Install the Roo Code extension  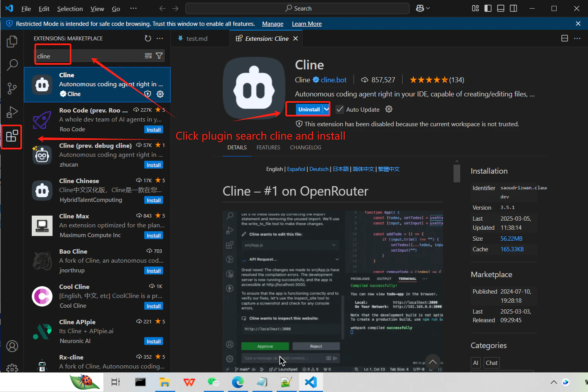[x=153, y=129]
